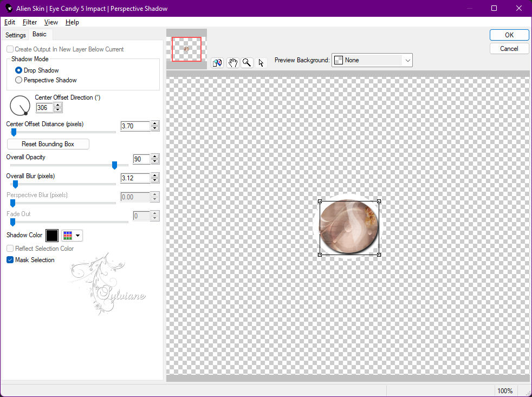This screenshot has height=397, width=532.
Task: Click the black Shadow Color swatch
Action: [52, 235]
